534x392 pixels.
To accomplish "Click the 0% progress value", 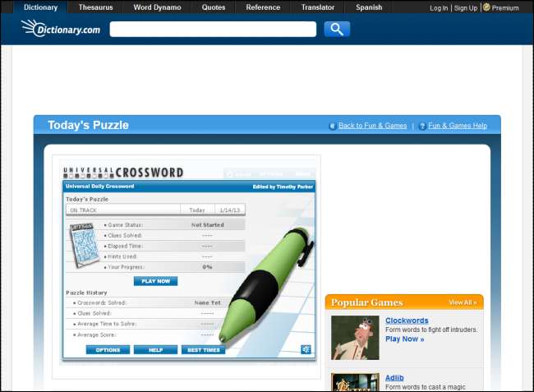I will [207, 267].
